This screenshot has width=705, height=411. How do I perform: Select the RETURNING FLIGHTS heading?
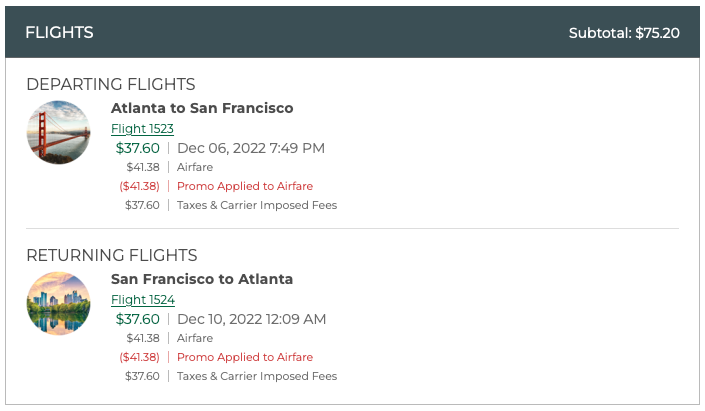(x=111, y=255)
